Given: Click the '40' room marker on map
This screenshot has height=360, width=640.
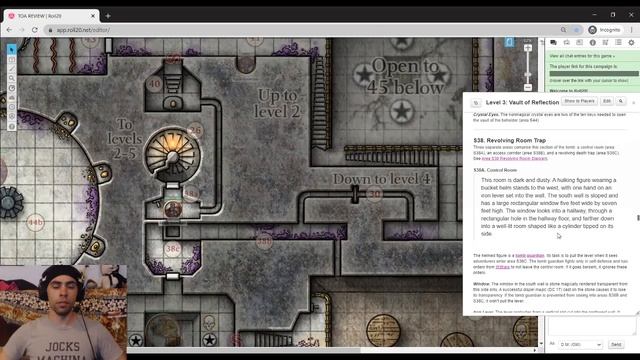Looking at the screenshot, I should point(154,84).
